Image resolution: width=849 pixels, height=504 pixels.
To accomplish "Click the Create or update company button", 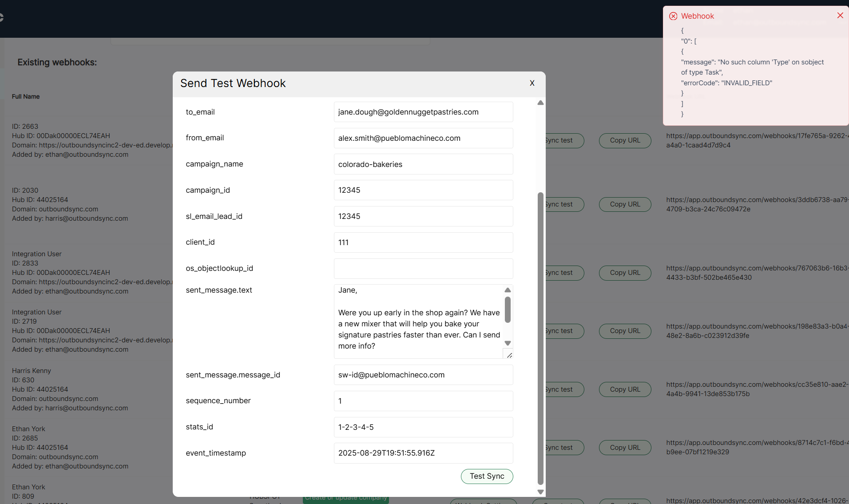I will pyautogui.click(x=345, y=499).
